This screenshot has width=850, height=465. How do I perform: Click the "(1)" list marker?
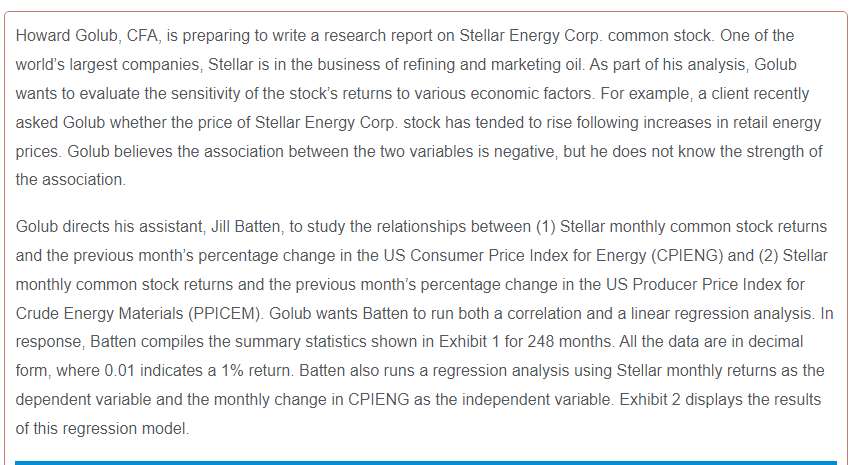click(x=545, y=227)
